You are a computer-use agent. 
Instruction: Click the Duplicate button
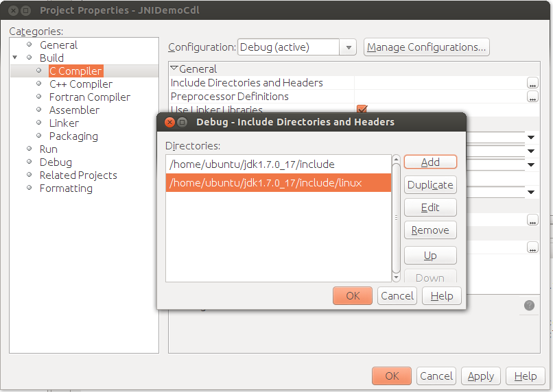(430, 184)
